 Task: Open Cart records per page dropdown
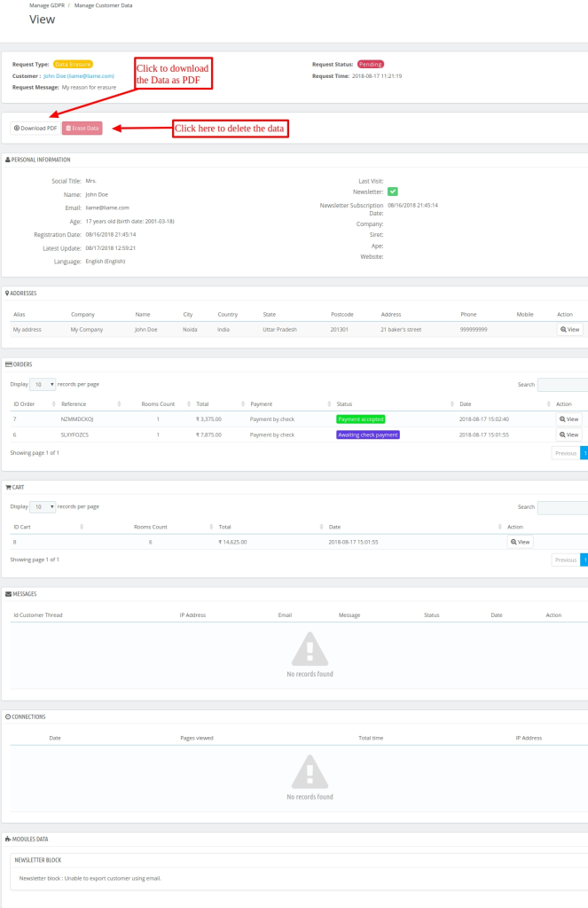tap(43, 506)
